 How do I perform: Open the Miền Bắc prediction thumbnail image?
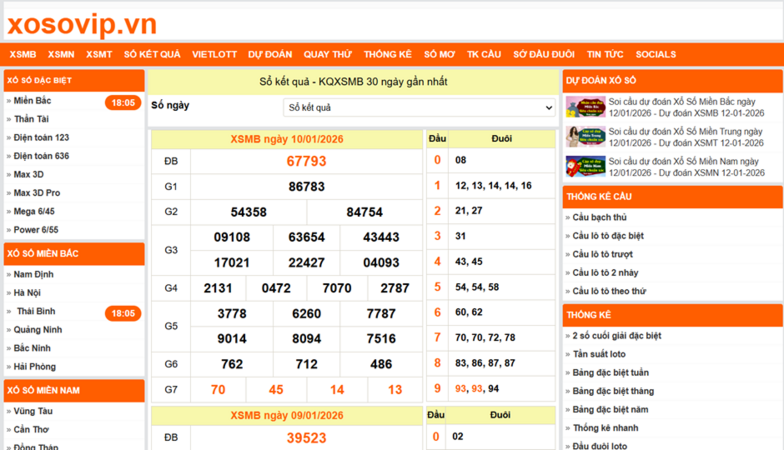point(585,107)
